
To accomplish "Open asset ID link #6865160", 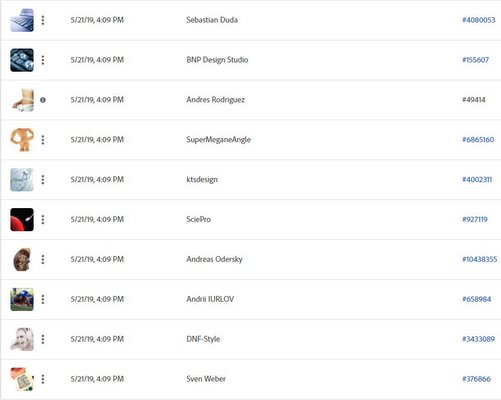I will (x=478, y=140).
